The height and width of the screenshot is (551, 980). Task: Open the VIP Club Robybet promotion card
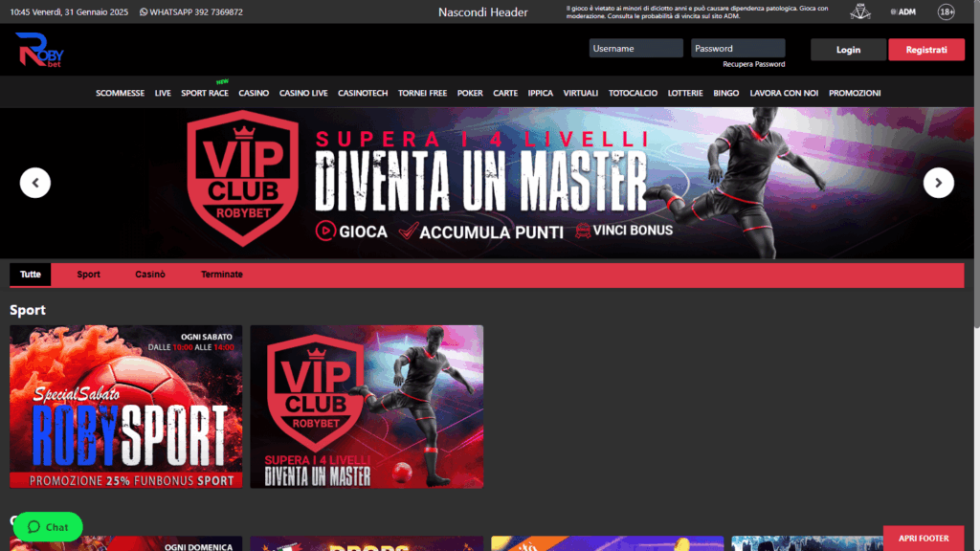(367, 406)
